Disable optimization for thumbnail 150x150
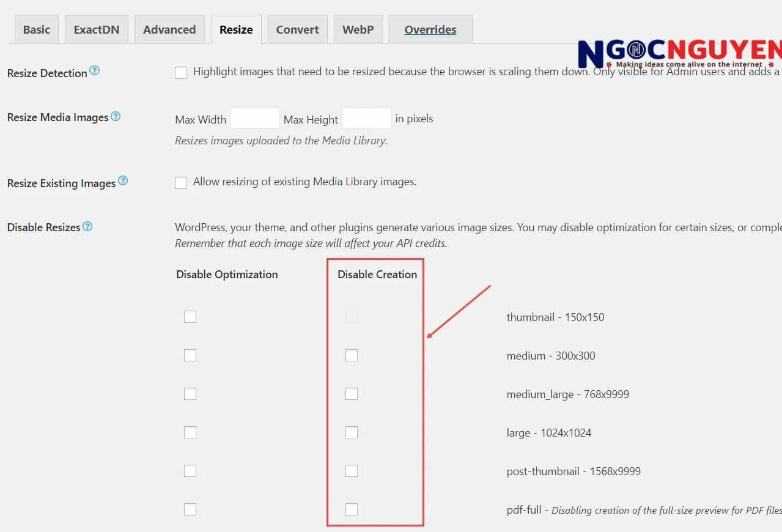This screenshot has height=532, width=782. (x=190, y=317)
